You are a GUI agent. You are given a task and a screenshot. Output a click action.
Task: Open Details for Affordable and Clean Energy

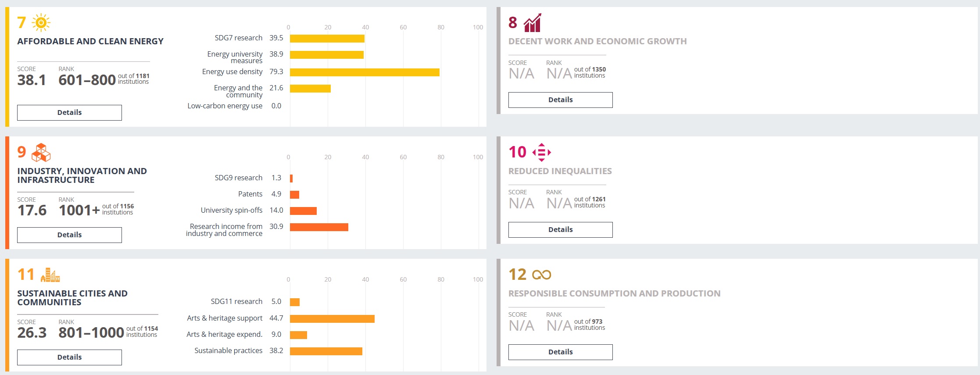(69, 112)
